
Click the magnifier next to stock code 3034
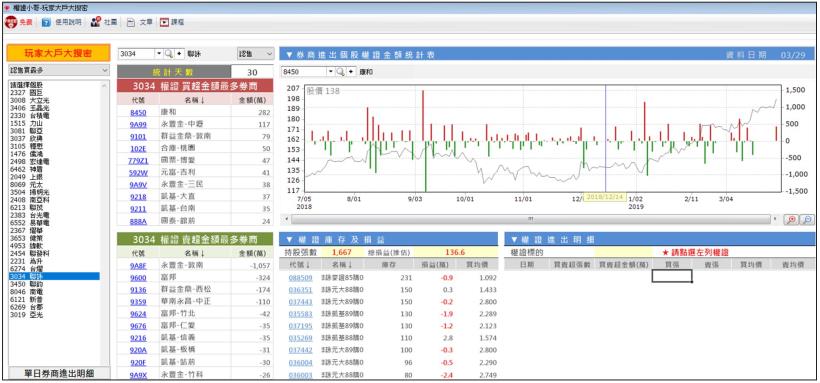(x=168, y=54)
